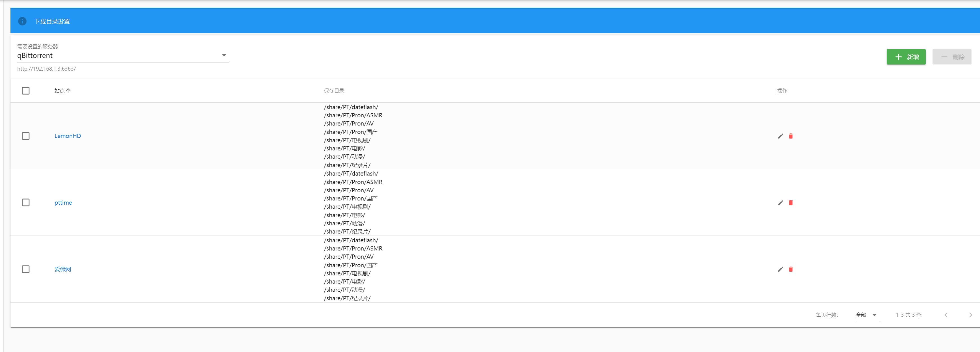Click the edit pencil icon for 爱薇网
The image size is (980, 352).
coord(780,269)
